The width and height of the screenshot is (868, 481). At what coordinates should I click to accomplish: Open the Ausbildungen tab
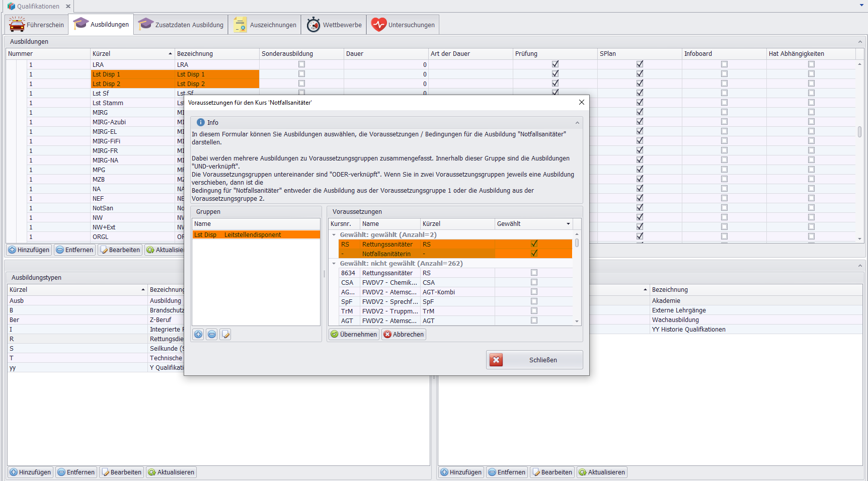pos(101,25)
